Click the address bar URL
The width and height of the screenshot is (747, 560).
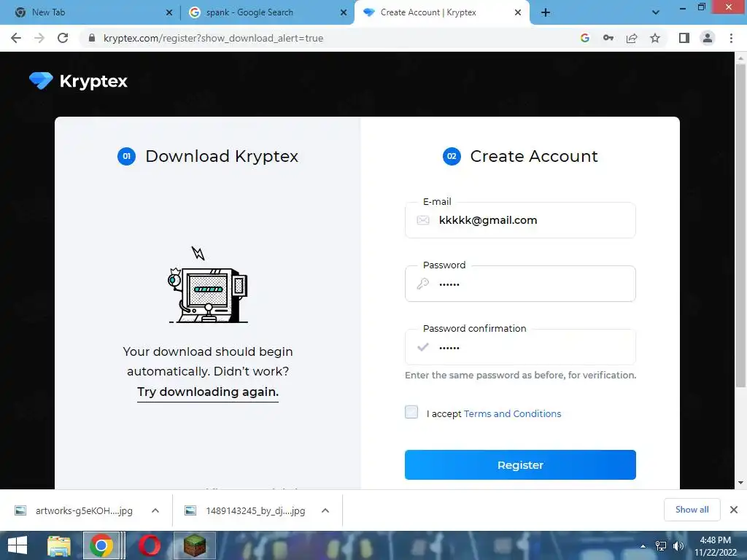pos(213,38)
